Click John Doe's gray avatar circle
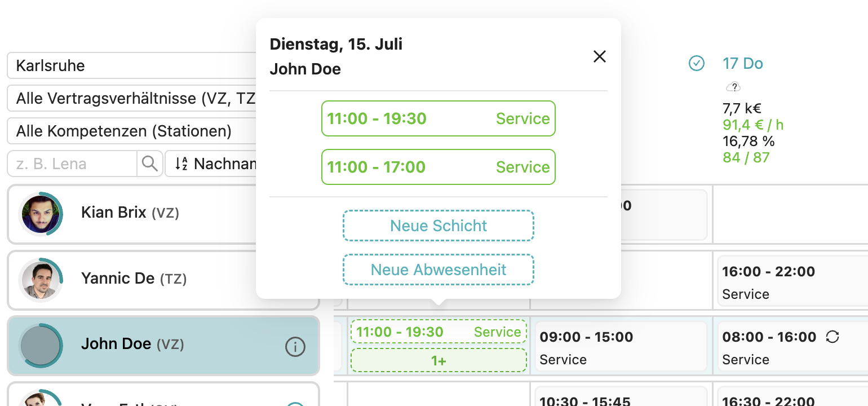The image size is (868, 406). point(41,345)
